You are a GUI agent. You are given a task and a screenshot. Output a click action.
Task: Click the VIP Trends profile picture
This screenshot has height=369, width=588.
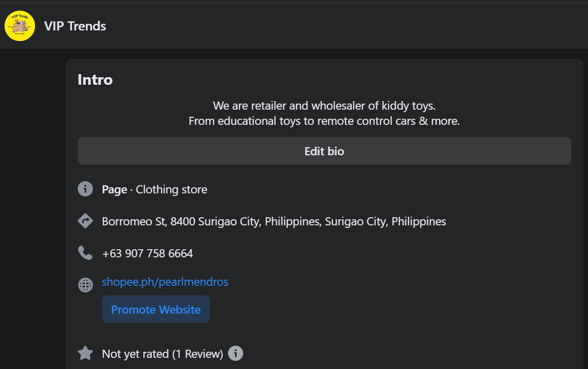[20, 26]
